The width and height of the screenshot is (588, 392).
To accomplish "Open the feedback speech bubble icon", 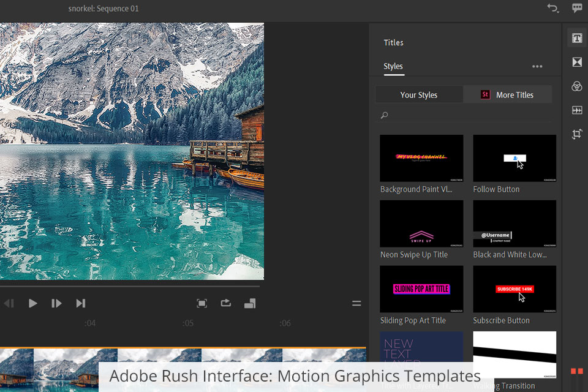I will coord(577,8).
